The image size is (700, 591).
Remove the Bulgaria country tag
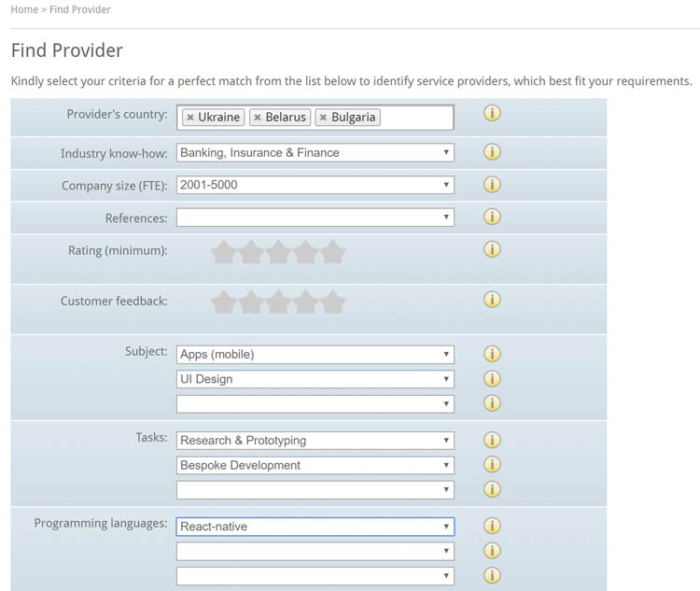tap(323, 118)
